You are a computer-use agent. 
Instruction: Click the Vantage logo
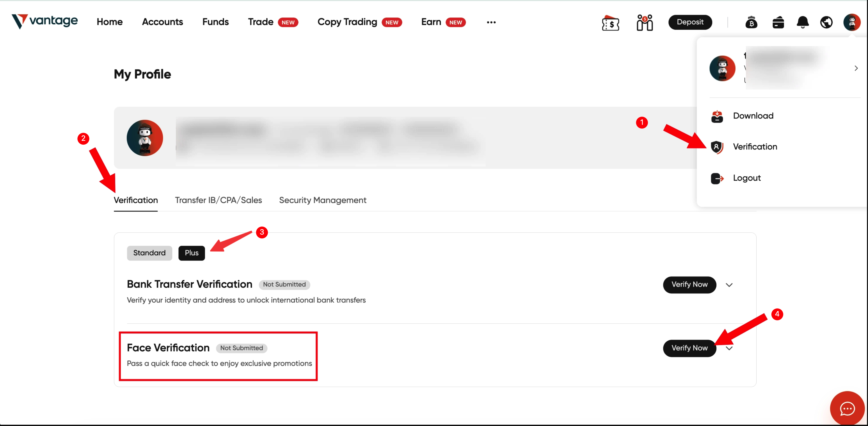tap(45, 22)
